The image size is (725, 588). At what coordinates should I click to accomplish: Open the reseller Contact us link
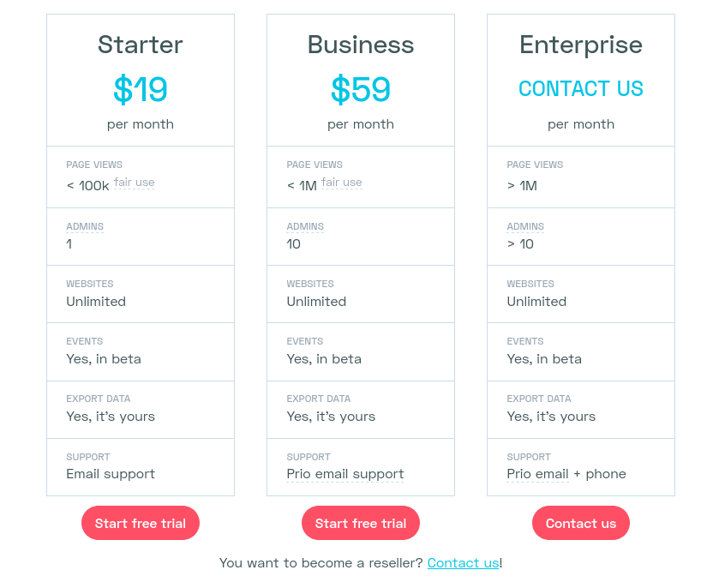pos(463,562)
